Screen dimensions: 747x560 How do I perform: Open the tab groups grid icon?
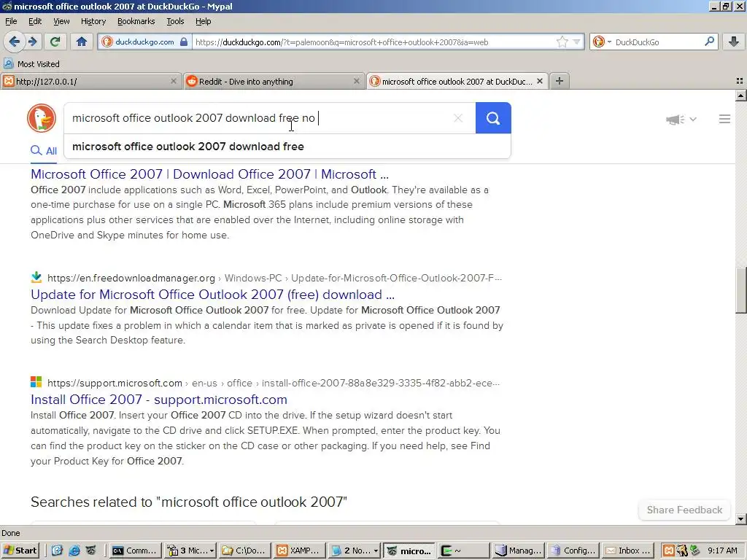pyautogui.click(x=740, y=82)
